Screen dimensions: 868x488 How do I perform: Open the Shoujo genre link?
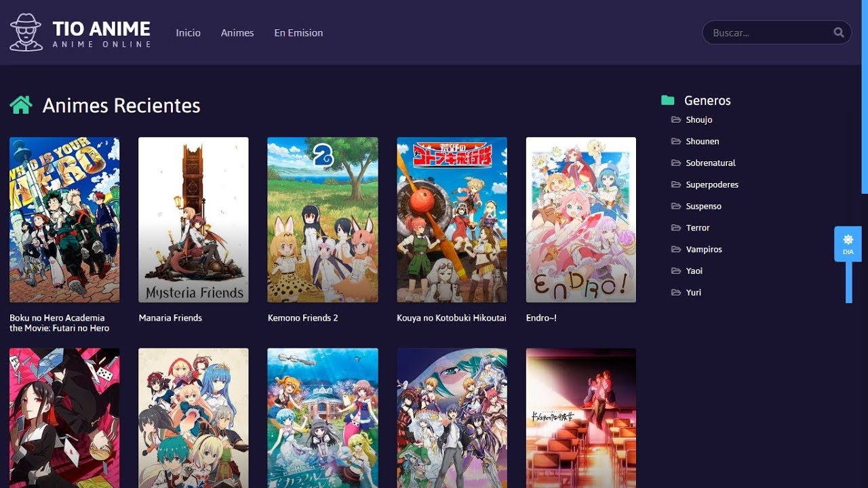pyautogui.click(x=699, y=119)
